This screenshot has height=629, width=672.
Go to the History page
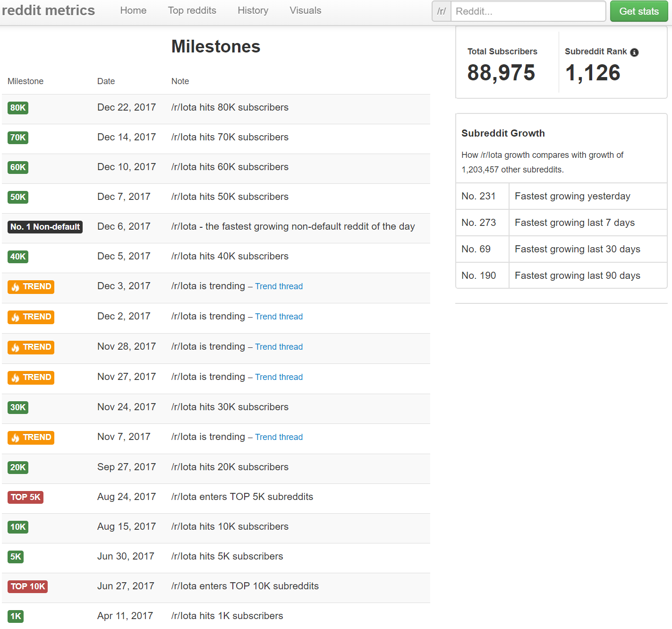pyautogui.click(x=253, y=10)
